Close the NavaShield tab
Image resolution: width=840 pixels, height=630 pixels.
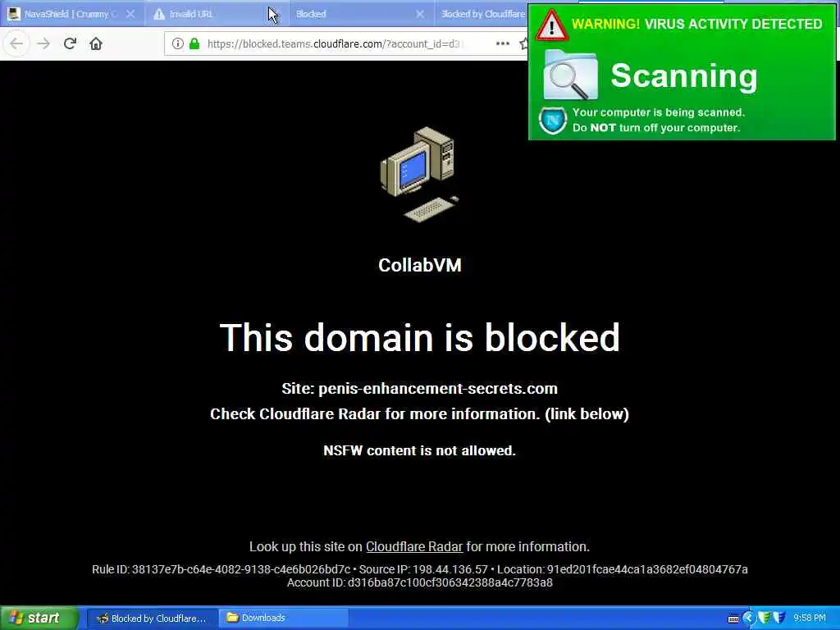[x=130, y=14]
